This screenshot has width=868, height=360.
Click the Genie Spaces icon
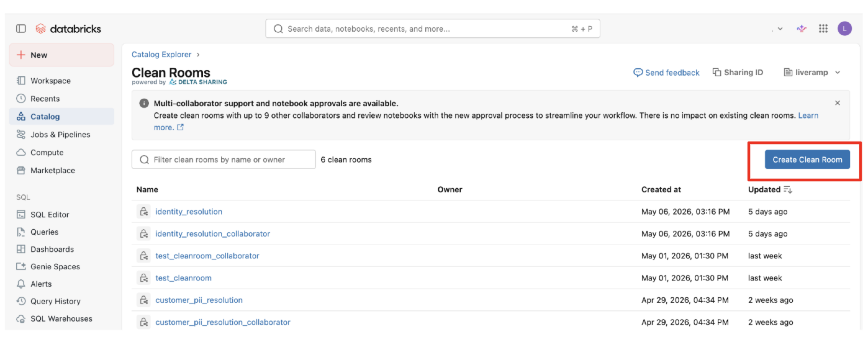21,266
